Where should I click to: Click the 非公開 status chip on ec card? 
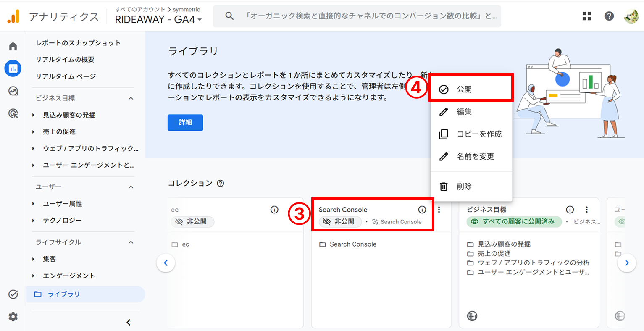pos(192,221)
